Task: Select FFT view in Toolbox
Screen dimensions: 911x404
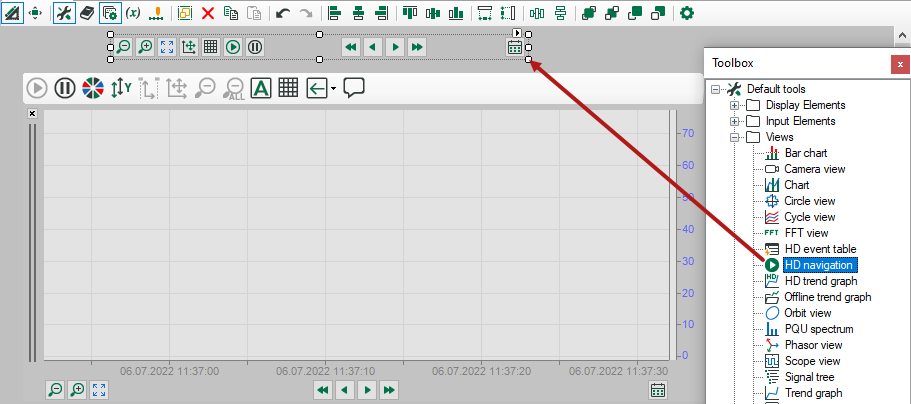Action: pyautogui.click(x=806, y=233)
